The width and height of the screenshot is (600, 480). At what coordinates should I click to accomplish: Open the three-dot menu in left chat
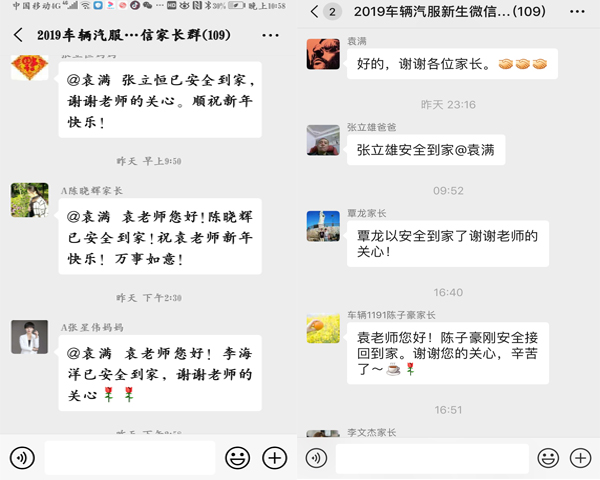coord(270,35)
